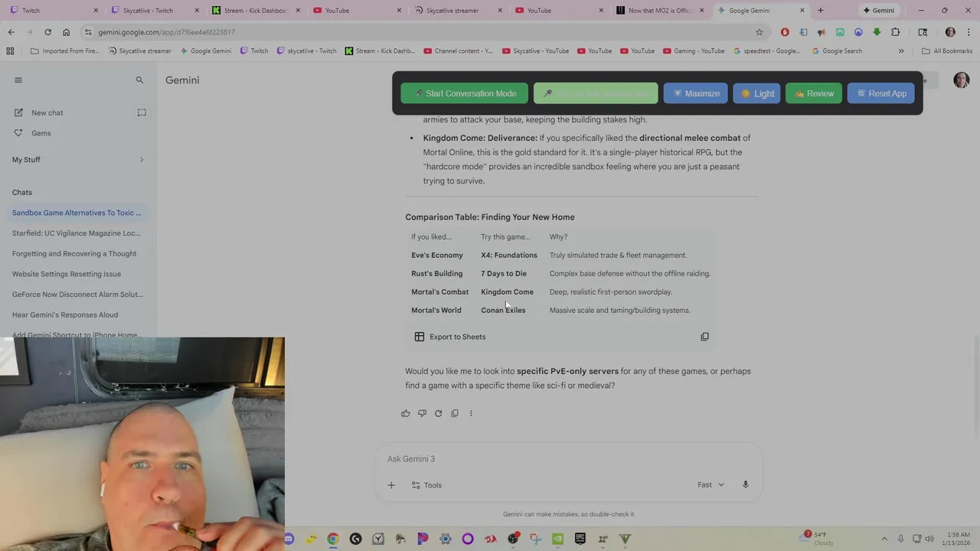The image size is (980, 551).
Task: Open Epic Games launcher from taskbar
Action: (581, 539)
